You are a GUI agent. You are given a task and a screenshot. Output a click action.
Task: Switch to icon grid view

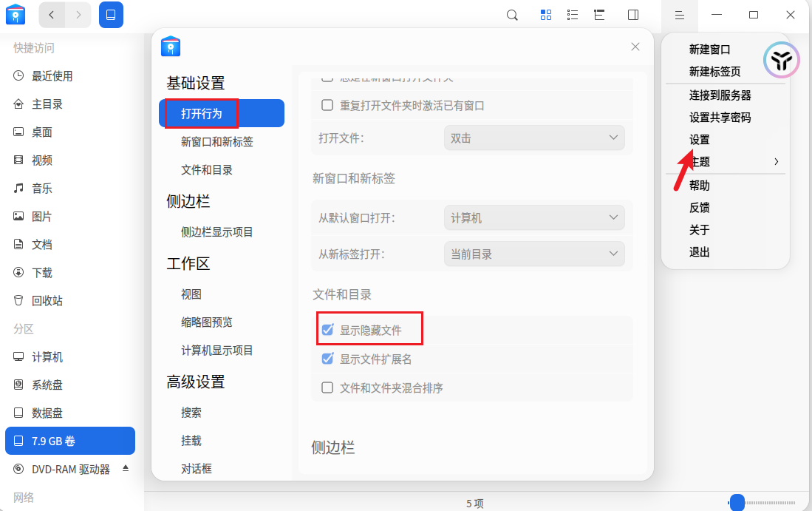[546, 15]
